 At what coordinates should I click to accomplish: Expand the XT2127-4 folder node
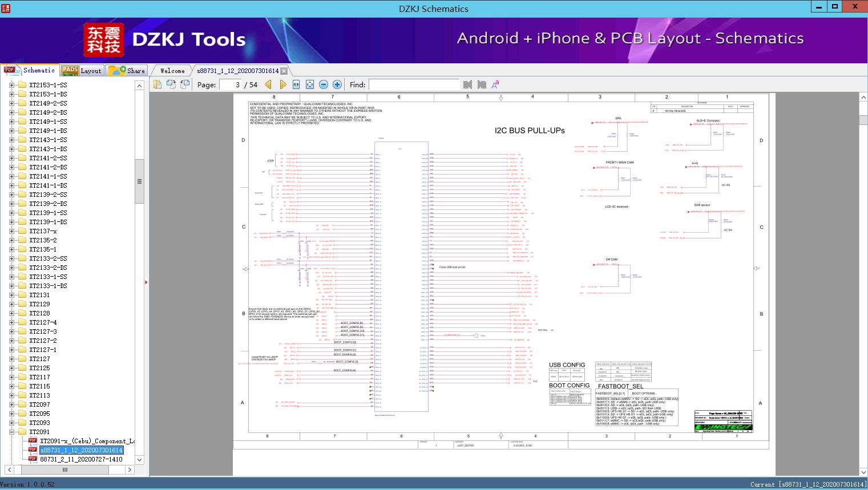click(12, 322)
